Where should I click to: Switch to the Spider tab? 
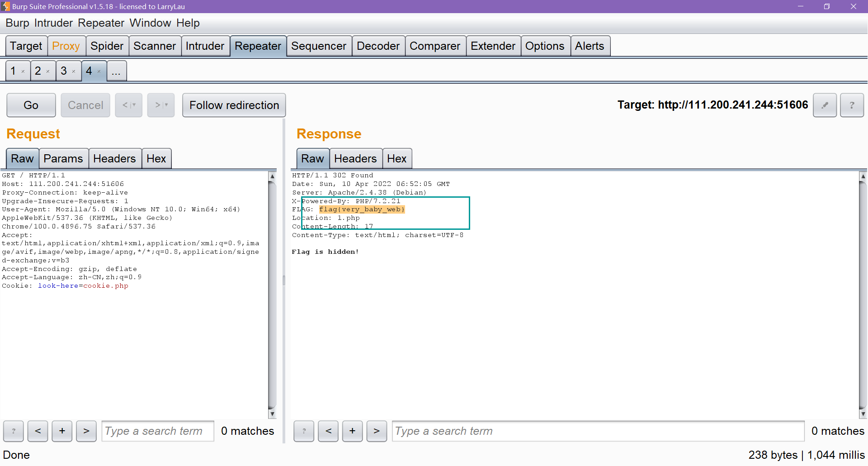(x=107, y=46)
